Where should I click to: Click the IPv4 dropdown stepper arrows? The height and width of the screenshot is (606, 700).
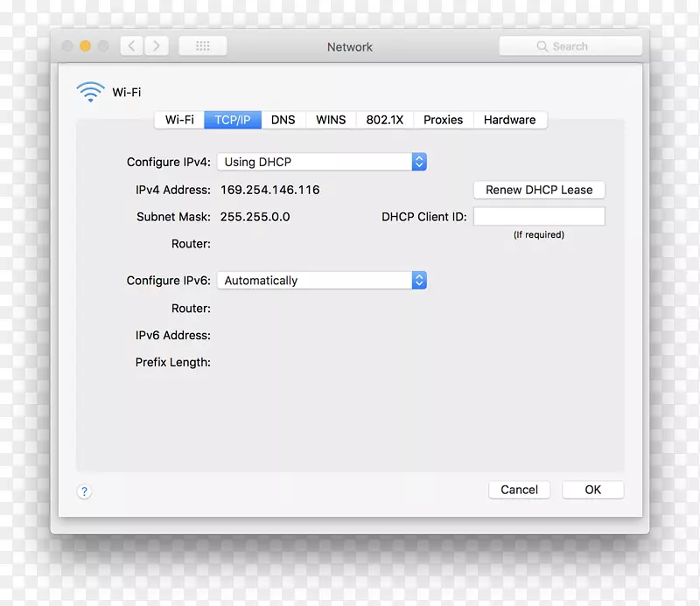[418, 162]
